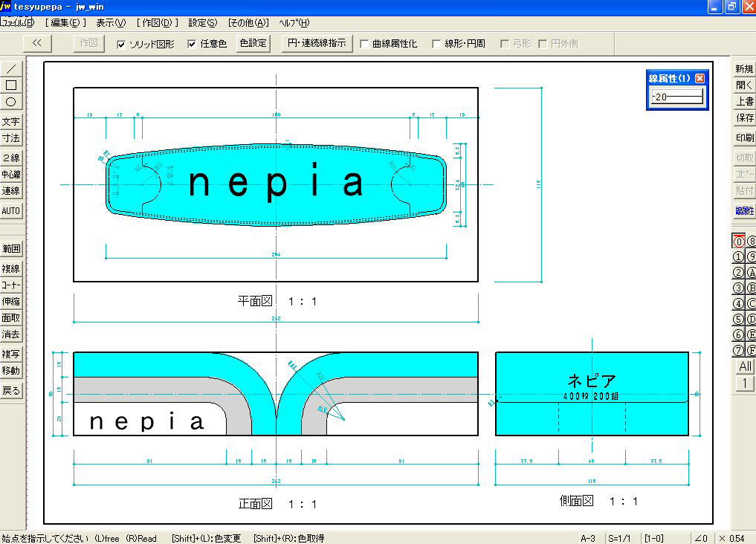
Task: Select the circle drawing tool
Action: pyautogui.click(x=11, y=102)
